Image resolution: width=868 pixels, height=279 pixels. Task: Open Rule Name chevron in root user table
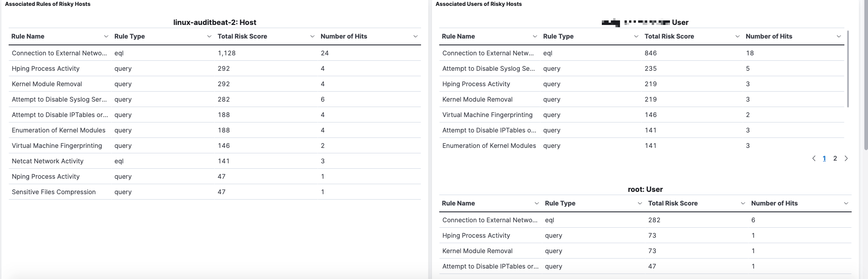pos(536,203)
